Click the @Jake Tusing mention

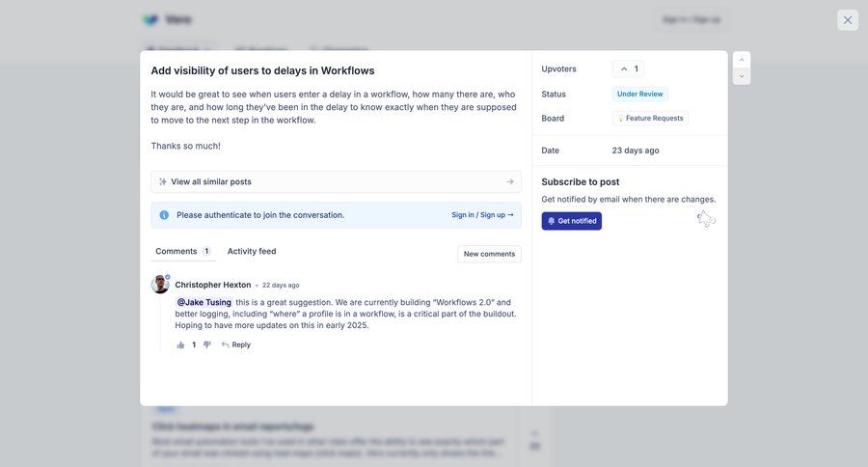[x=203, y=302]
